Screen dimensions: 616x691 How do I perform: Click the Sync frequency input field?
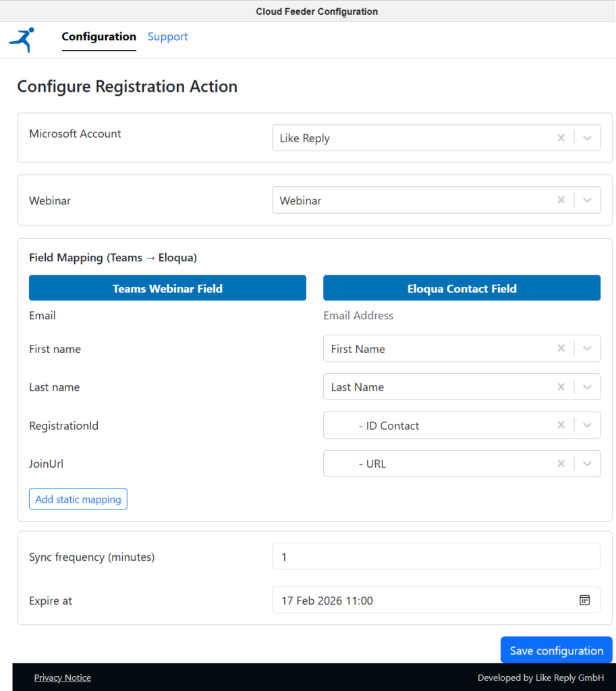[x=436, y=557]
